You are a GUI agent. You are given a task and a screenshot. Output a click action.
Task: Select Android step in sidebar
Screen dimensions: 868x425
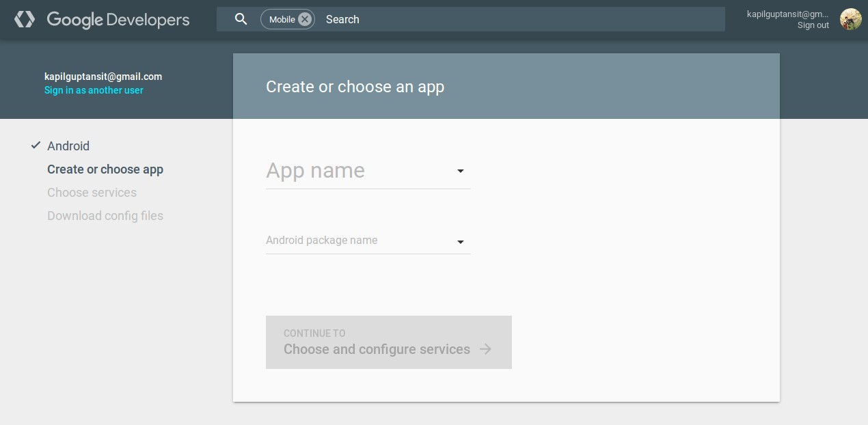point(68,146)
